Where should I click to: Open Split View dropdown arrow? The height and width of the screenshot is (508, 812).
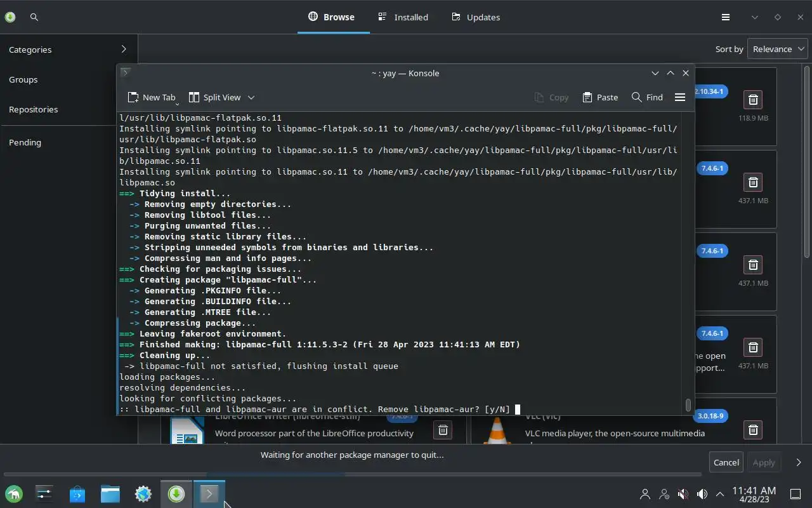pyautogui.click(x=251, y=97)
